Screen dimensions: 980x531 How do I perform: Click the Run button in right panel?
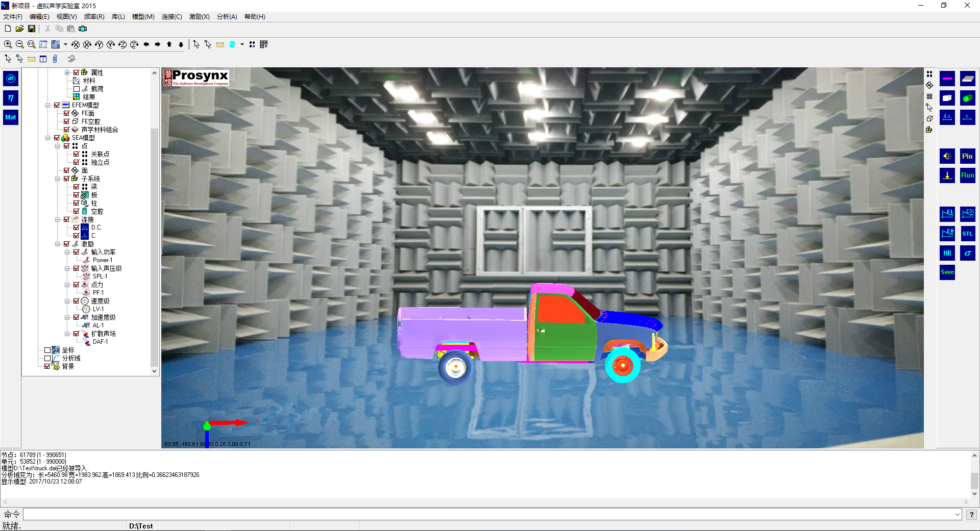point(967,175)
